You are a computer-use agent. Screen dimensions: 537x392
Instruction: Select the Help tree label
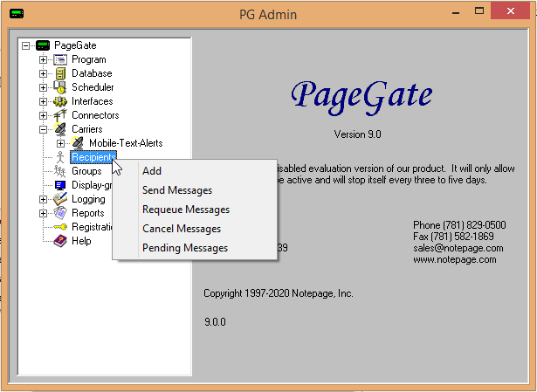[x=81, y=241]
